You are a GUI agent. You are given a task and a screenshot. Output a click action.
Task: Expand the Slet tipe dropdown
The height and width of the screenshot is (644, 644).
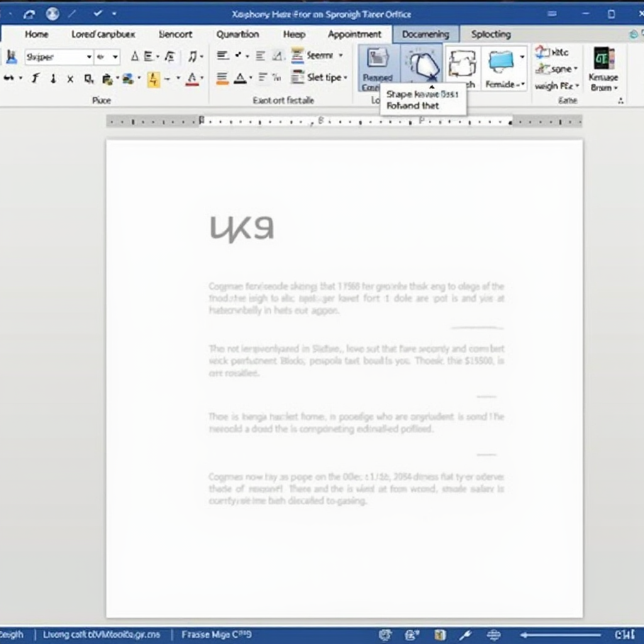coord(345,77)
